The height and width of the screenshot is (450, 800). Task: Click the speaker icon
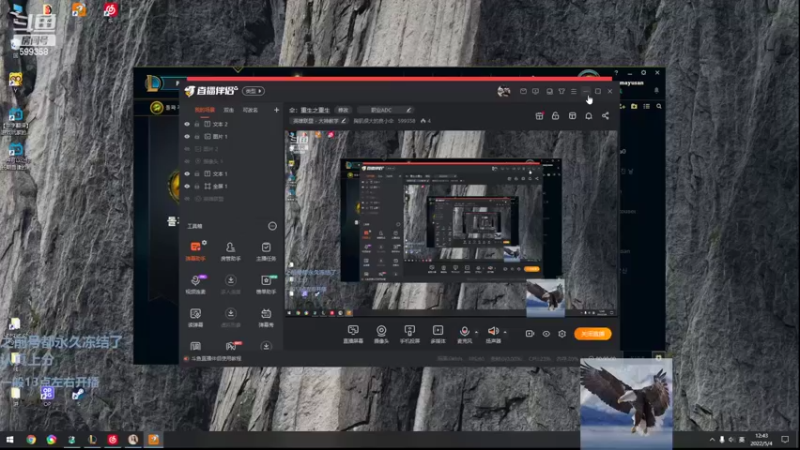point(492,330)
